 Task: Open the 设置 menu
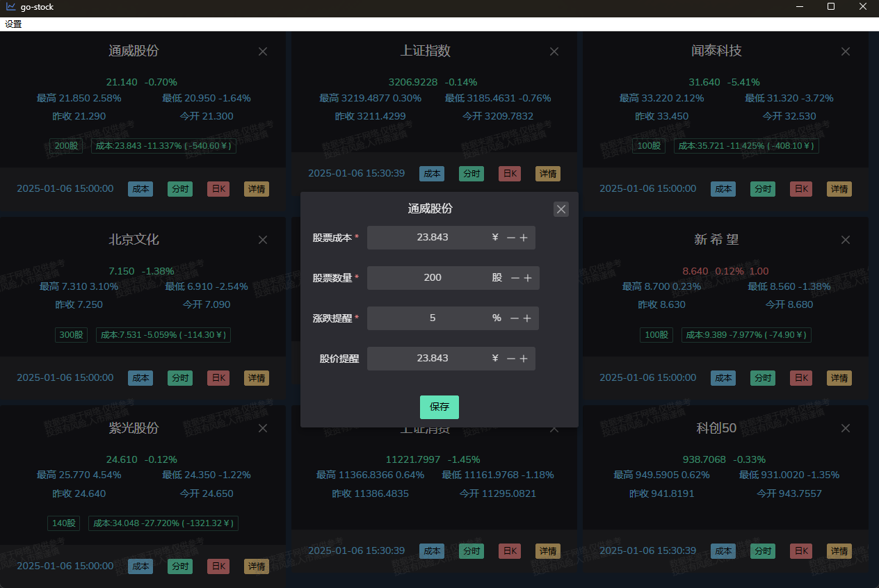[13, 24]
